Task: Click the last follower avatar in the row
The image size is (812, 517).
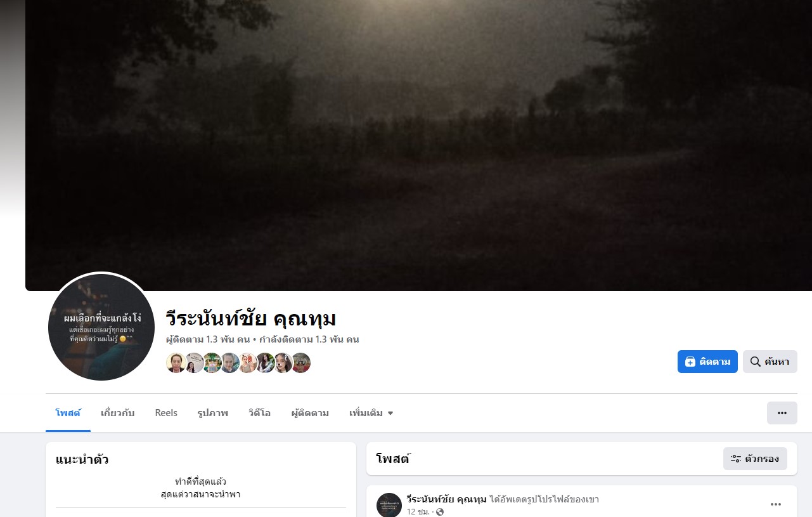Action: tap(301, 363)
